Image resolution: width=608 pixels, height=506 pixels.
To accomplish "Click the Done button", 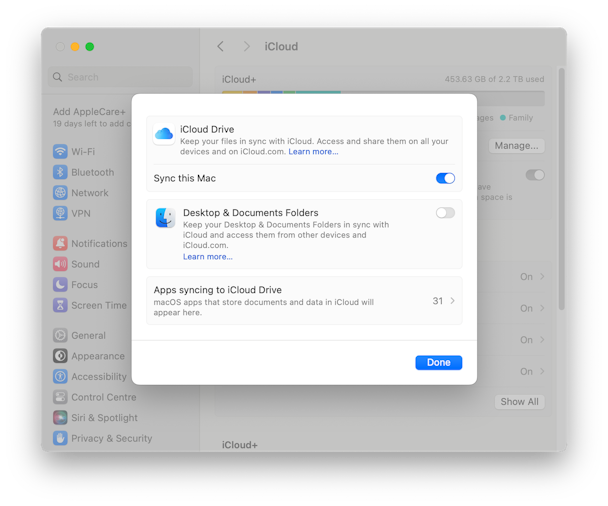I will tap(439, 363).
